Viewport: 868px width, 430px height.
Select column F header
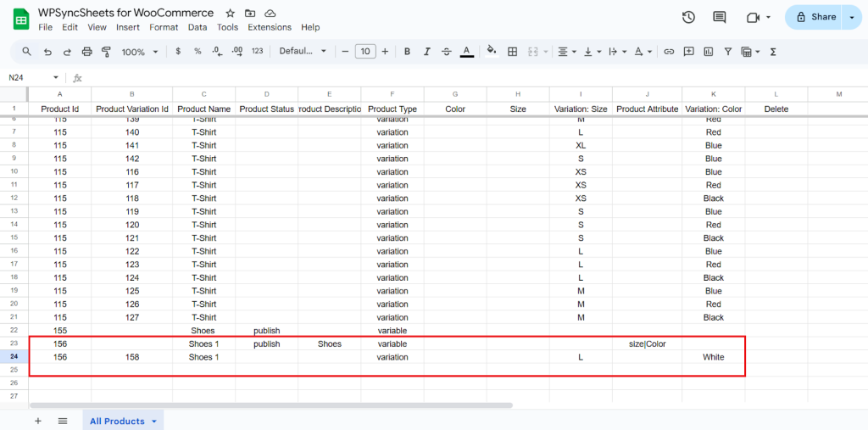[392, 94]
